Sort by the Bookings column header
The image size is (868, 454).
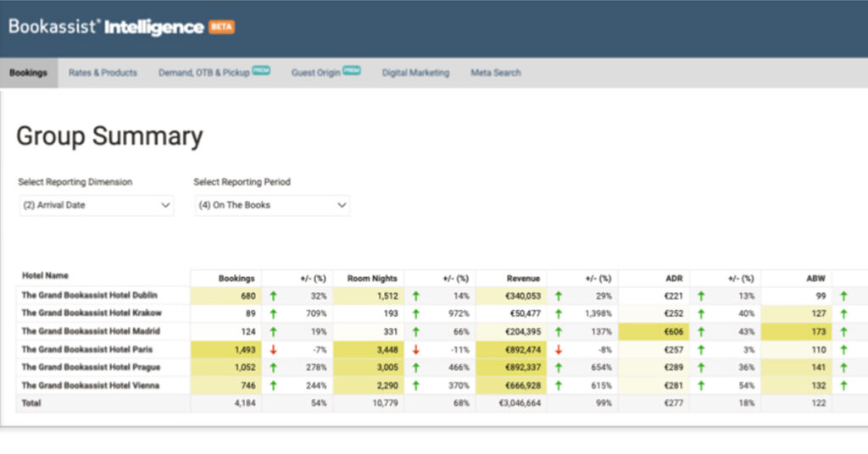pos(236,278)
